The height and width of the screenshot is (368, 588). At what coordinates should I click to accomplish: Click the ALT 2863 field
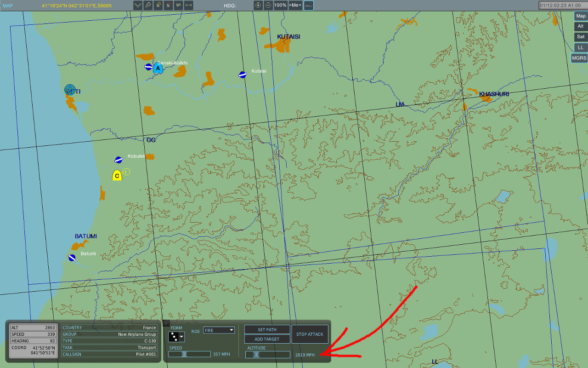point(33,328)
